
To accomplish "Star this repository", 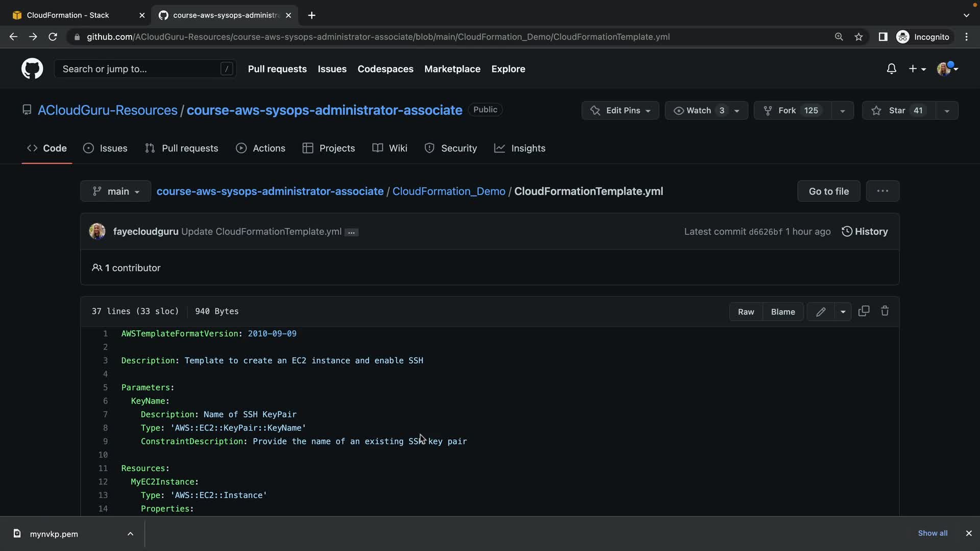I will pos(898,111).
